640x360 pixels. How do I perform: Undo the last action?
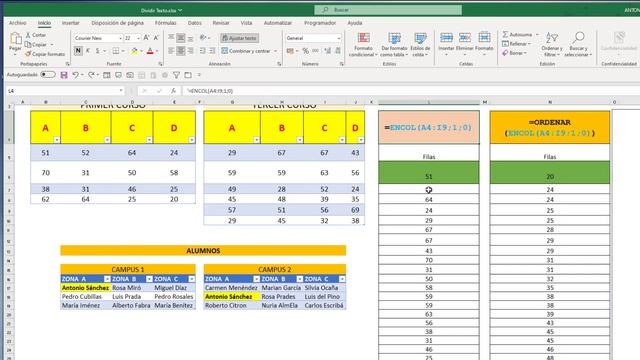pos(75,75)
